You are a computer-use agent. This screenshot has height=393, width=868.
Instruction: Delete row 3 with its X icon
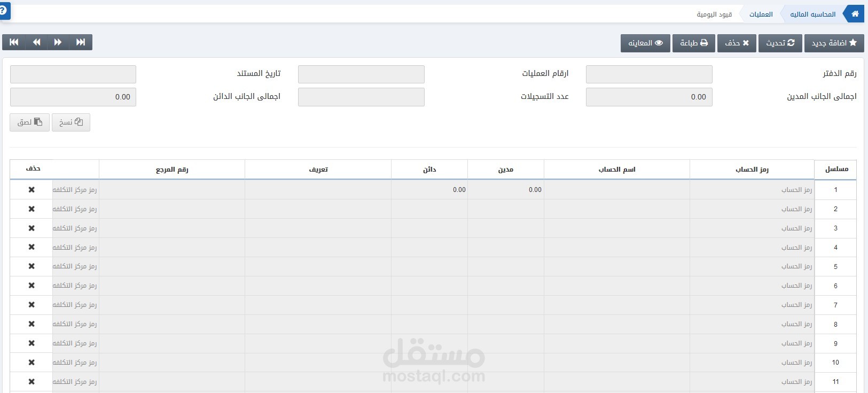click(32, 228)
